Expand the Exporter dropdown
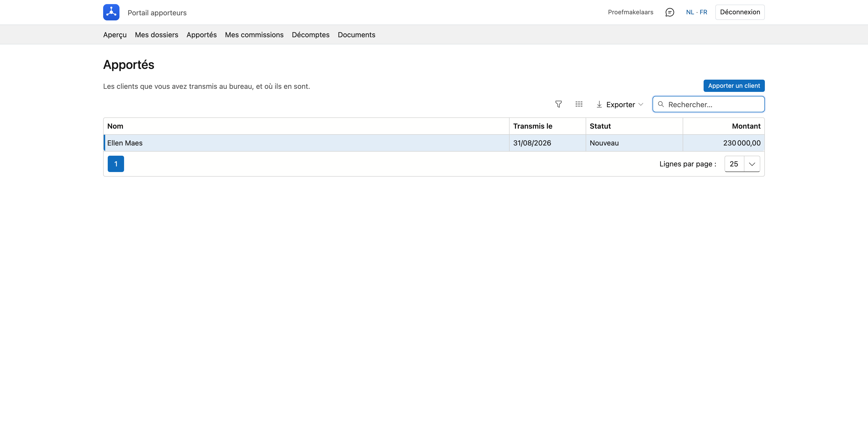 [620, 104]
